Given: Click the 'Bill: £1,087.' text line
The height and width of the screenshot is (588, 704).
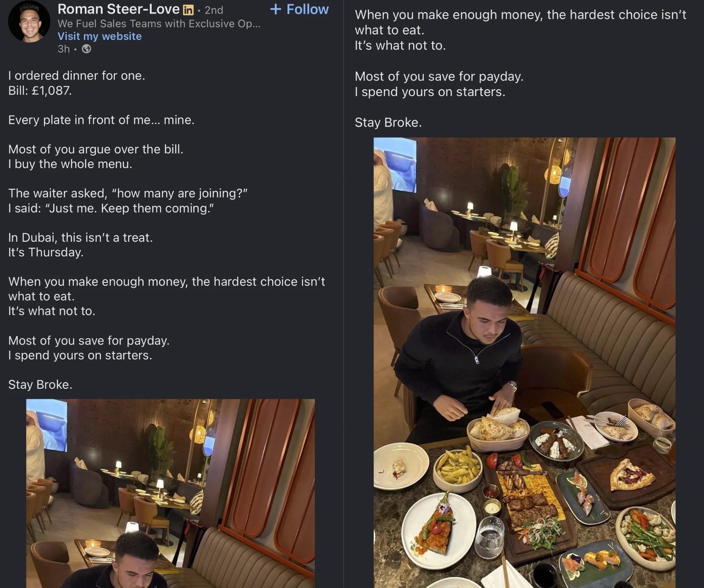Looking at the screenshot, I should 40,91.
